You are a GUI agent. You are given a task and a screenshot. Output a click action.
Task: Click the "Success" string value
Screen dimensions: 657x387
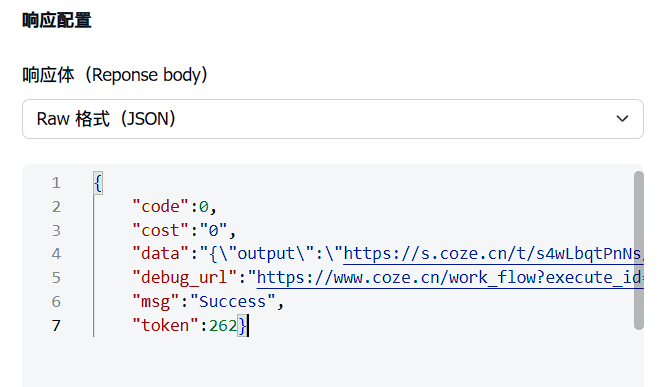(233, 302)
